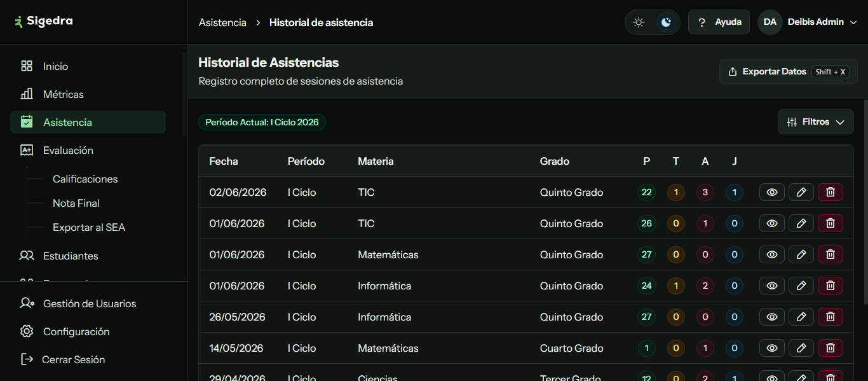Open Nota Final submenu item
The height and width of the screenshot is (381, 868).
pos(76,203)
